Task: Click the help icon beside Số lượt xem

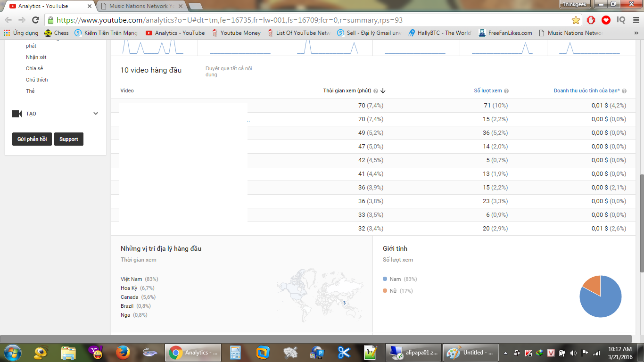Action: 506,91
